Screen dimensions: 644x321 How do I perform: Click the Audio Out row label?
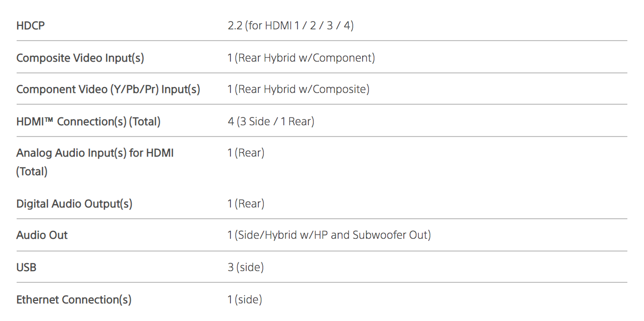[42, 235]
